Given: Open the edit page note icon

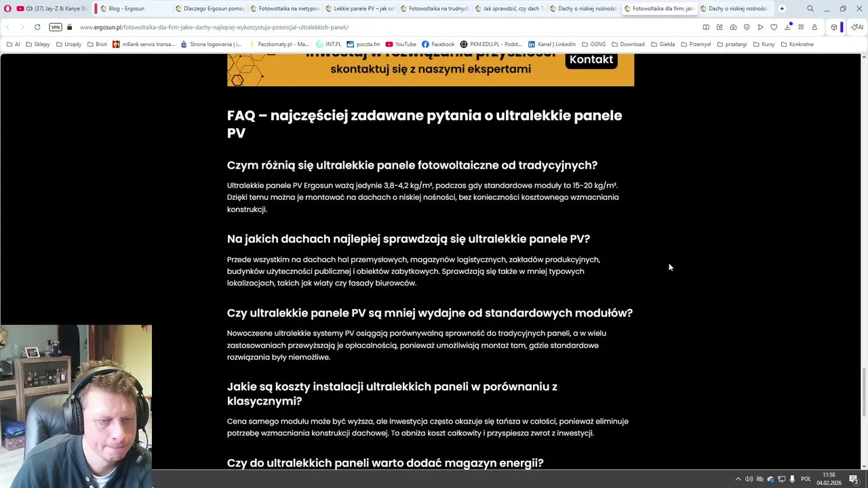Looking at the screenshot, I should tap(719, 27).
